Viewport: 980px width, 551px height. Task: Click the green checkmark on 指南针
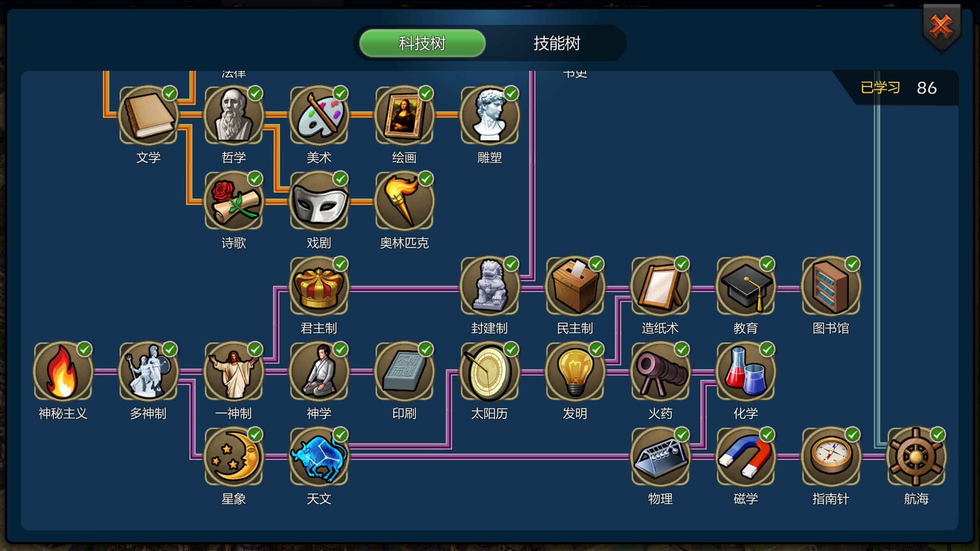(x=853, y=435)
